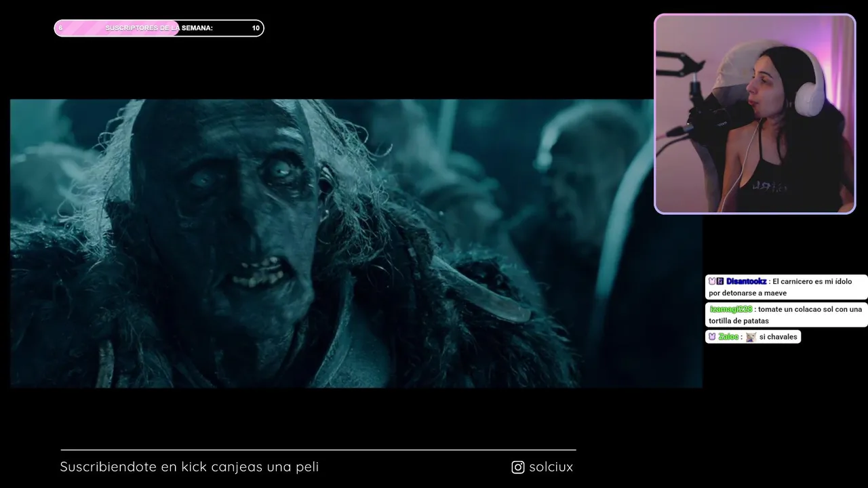This screenshot has height=488, width=868.
Task: Click the message 'tomate un colacao sol'
Action: pyautogui.click(x=795, y=309)
